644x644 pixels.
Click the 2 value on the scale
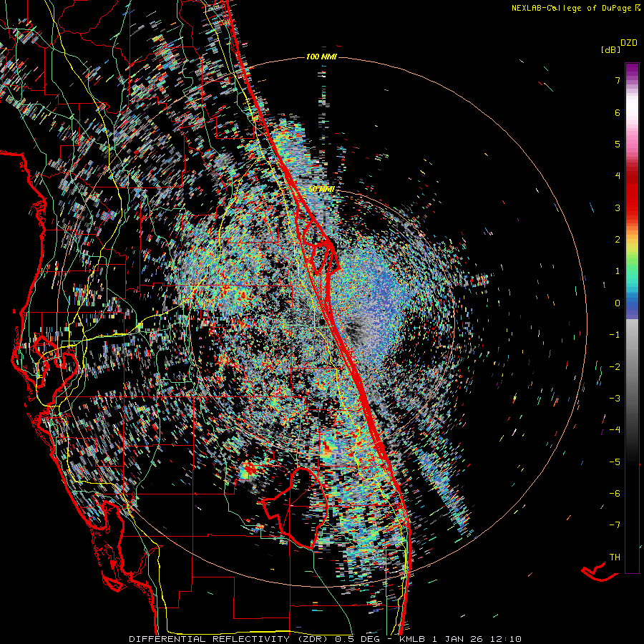618,240
